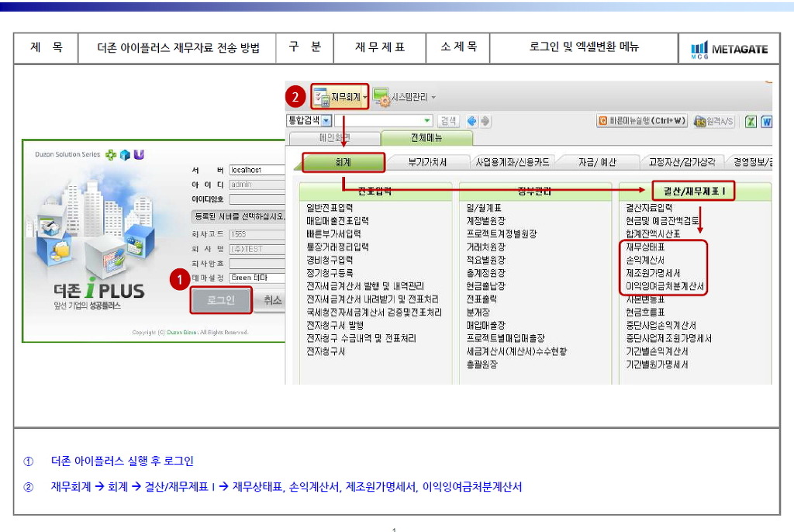
Task: Click the green Excel export icon
Action: tap(751, 121)
